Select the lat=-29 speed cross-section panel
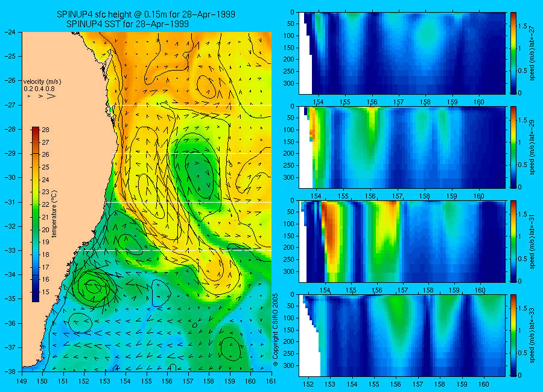 402,147
